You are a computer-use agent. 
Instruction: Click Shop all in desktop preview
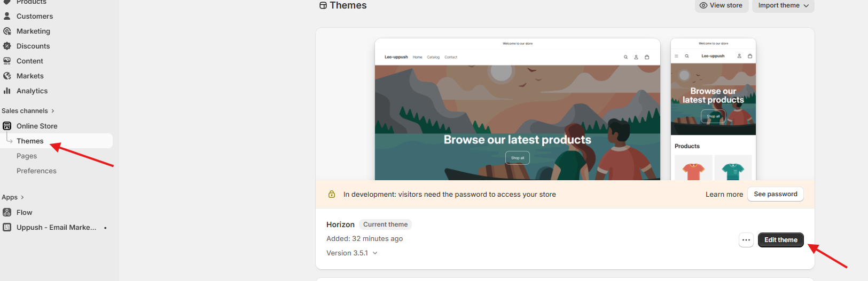(x=518, y=158)
